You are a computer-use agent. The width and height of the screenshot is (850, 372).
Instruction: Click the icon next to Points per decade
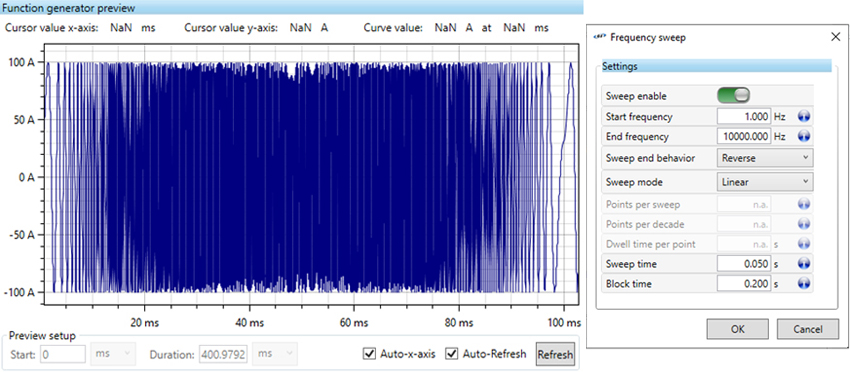803,224
